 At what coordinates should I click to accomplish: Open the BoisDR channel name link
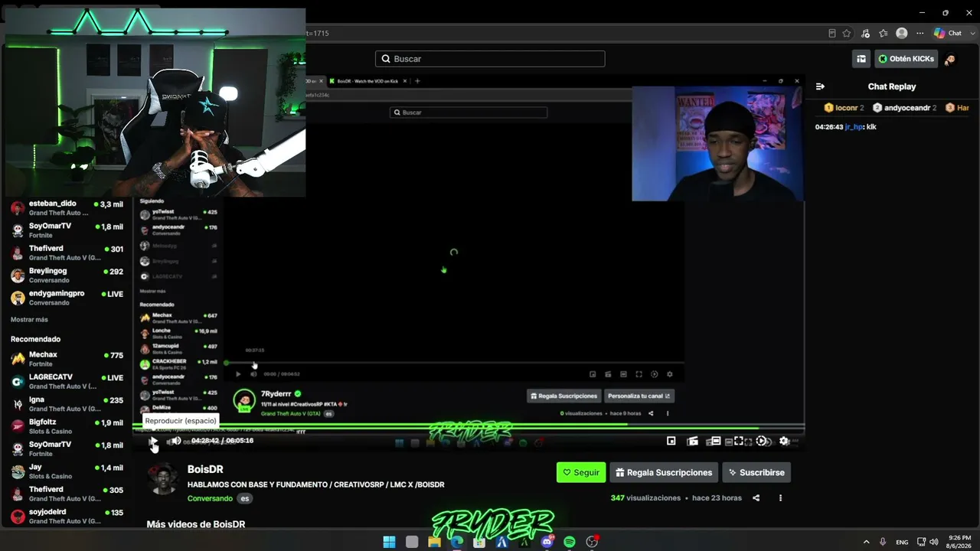[x=205, y=469]
